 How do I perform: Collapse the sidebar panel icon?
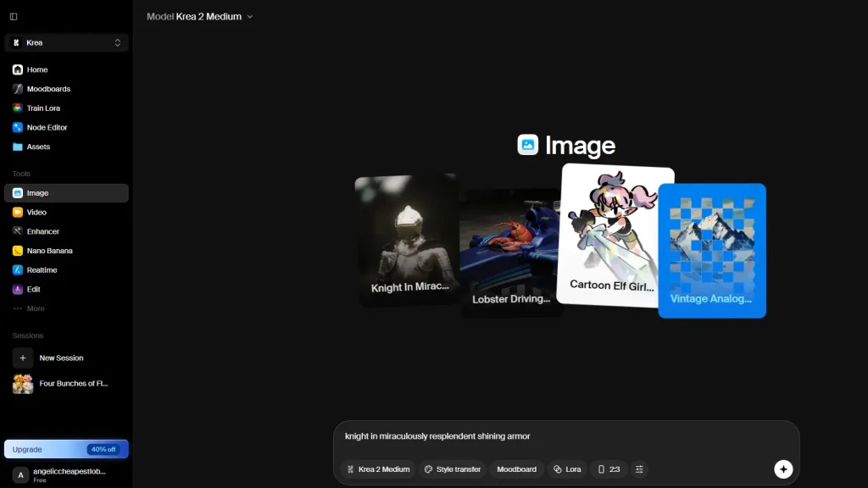[x=14, y=17]
